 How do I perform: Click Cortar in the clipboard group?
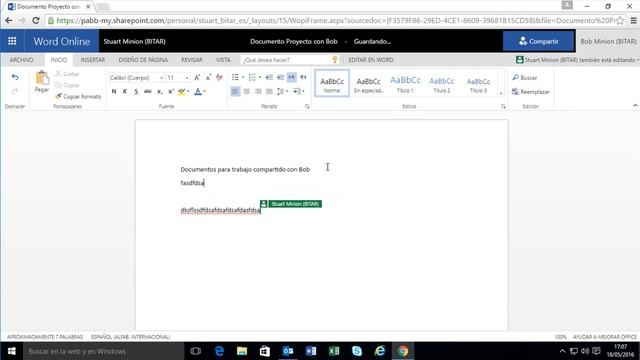click(x=67, y=74)
